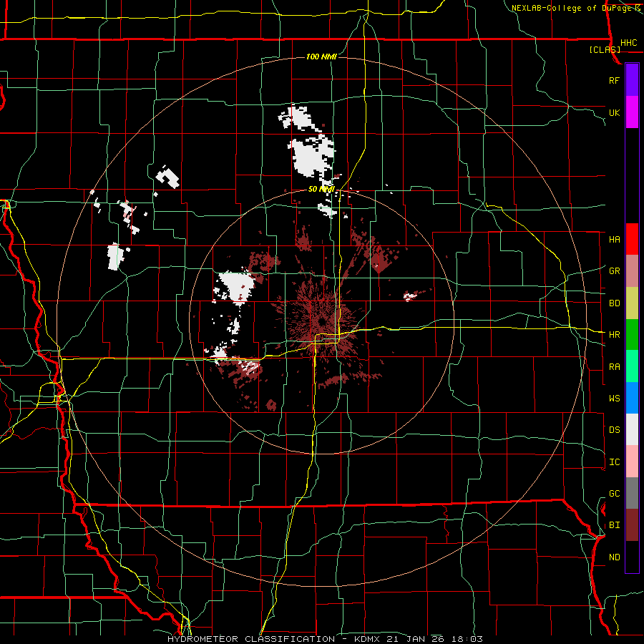Click the 'RA' legend label
Image resolution: width=644 pixels, height=644 pixels.
(x=614, y=367)
